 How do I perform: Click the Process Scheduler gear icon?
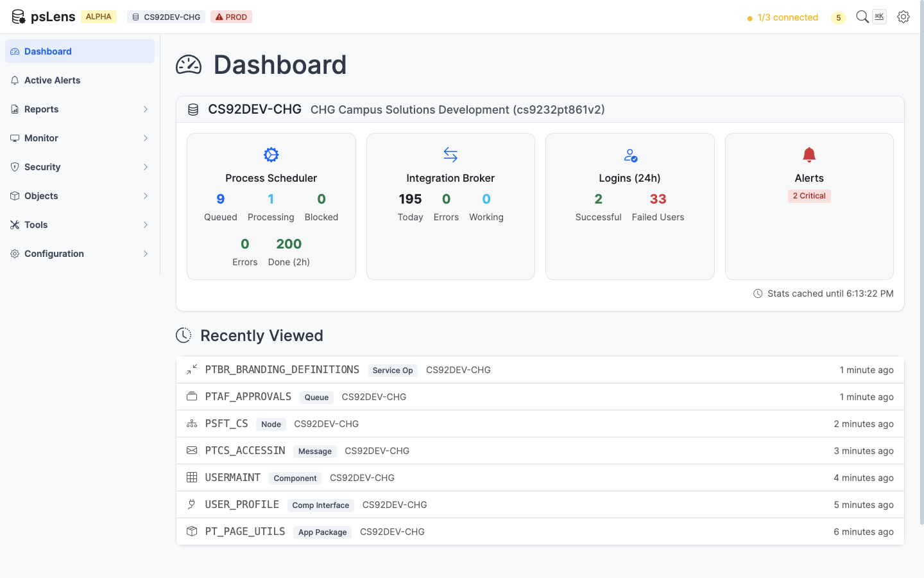click(271, 155)
